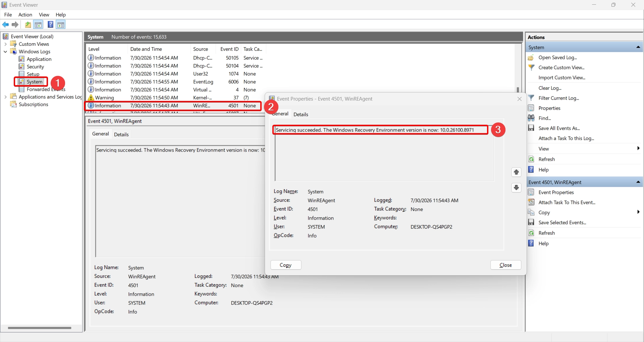Open the Help menu in the menu bar
Image resolution: width=644 pixels, height=342 pixels.
(x=61, y=15)
